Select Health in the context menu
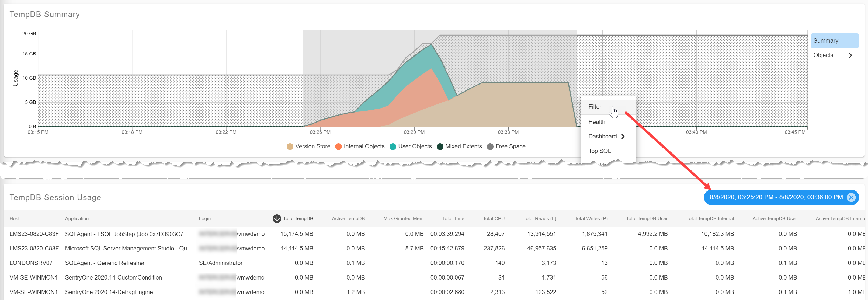 pyautogui.click(x=596, y=122)
